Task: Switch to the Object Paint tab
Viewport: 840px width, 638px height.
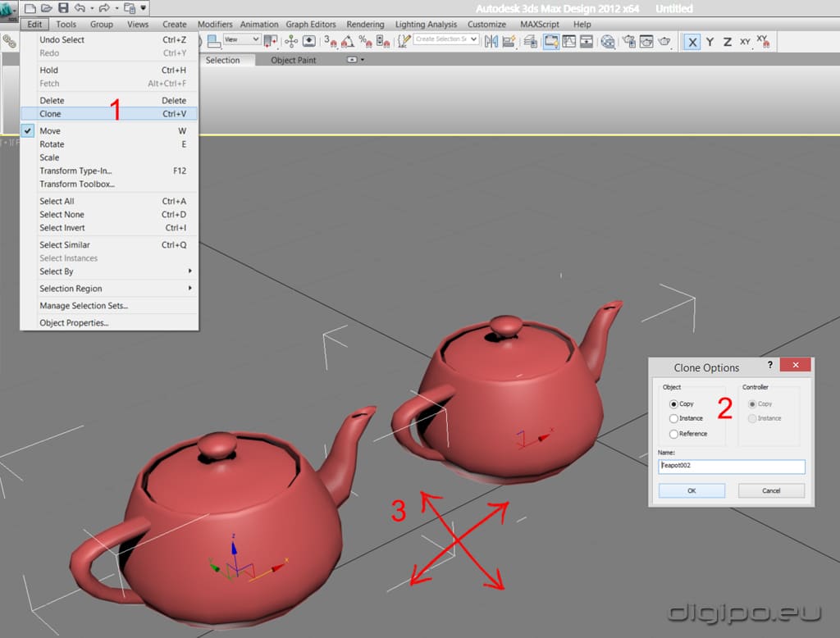Action: coord(293,60)
